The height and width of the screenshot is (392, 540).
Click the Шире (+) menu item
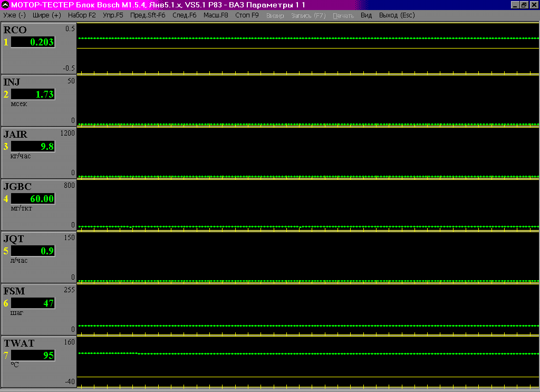point(47,15)
